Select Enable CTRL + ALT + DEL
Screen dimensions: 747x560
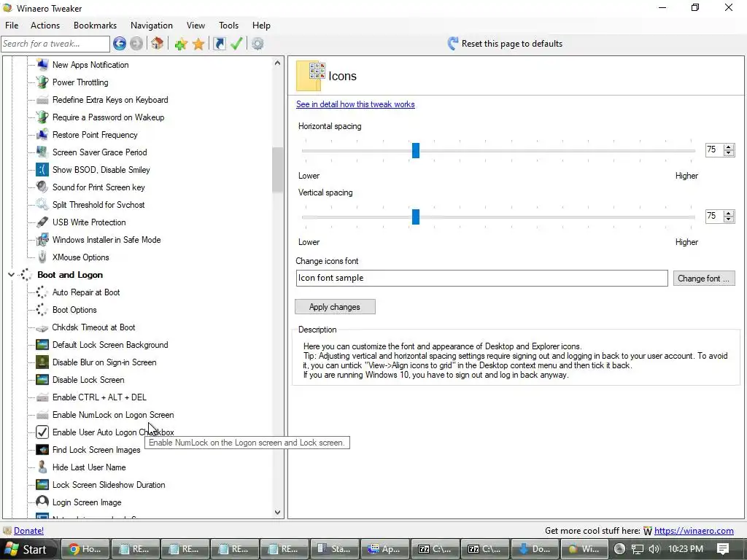[99, 397]
